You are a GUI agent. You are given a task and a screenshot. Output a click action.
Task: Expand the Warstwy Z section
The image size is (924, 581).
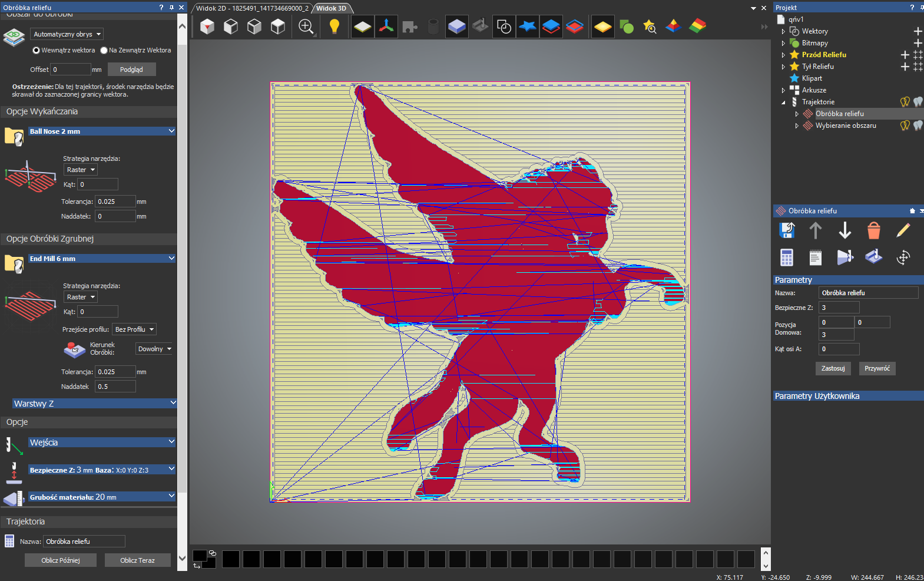point(94,404)
